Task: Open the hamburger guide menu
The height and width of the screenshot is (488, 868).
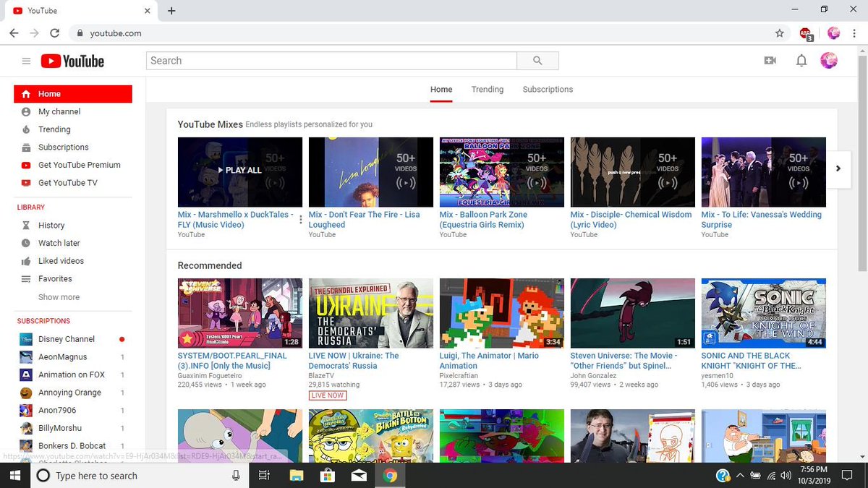Action: click(x=27, y=61)
